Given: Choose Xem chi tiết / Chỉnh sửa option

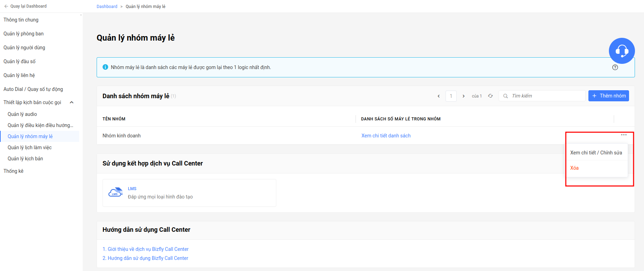Looking at the screenshot, I should 596,153.
